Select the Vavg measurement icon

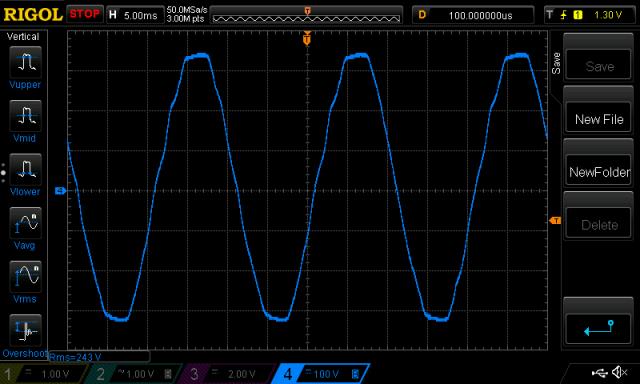coord(25,223)
